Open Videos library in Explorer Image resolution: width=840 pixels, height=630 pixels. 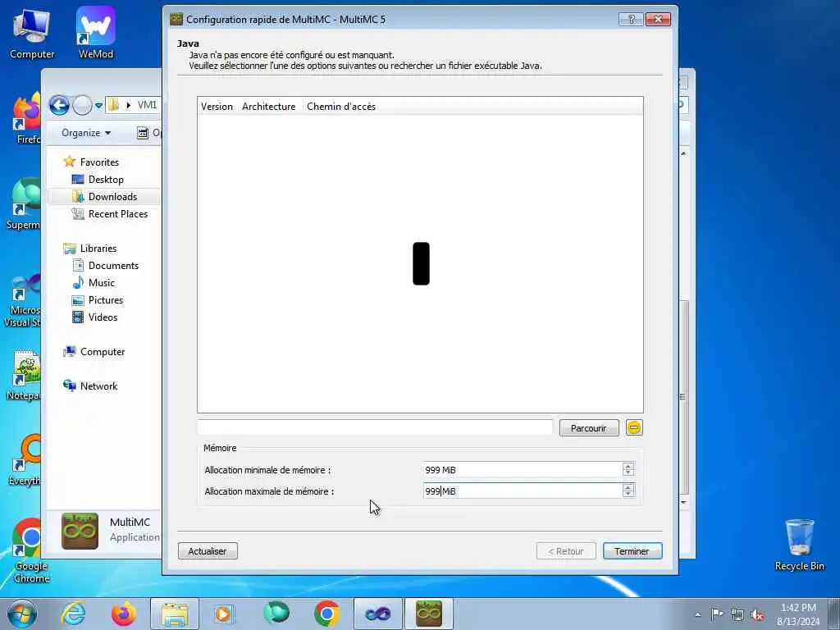pyautogui.click(x=103, y=317)
